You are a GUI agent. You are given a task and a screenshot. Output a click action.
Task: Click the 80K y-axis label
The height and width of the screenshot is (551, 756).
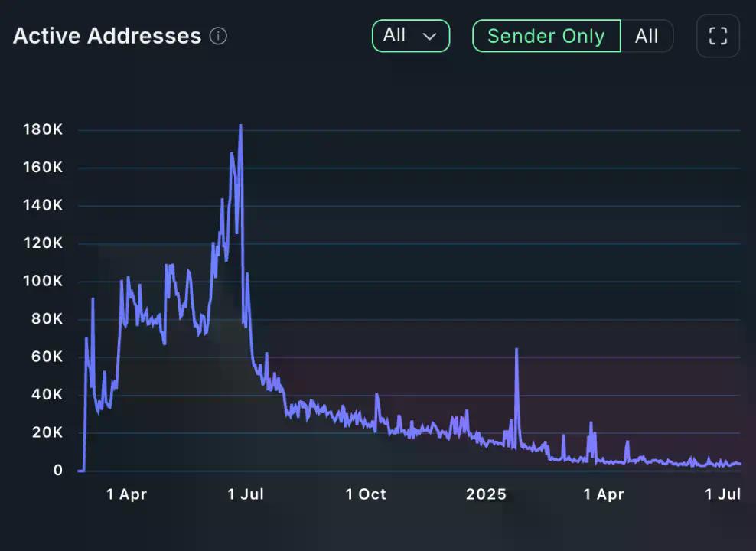coord(47,318)
